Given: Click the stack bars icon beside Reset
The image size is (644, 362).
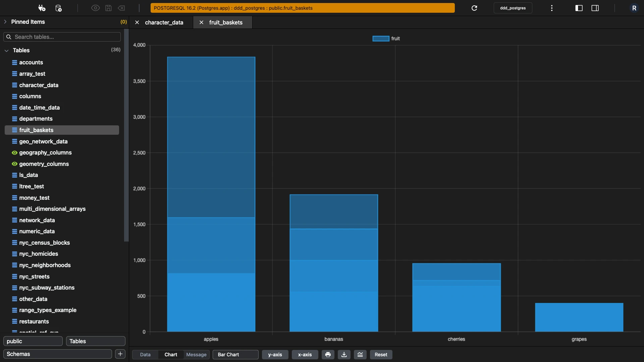Looking at the screenshot, I should (360, 355).
